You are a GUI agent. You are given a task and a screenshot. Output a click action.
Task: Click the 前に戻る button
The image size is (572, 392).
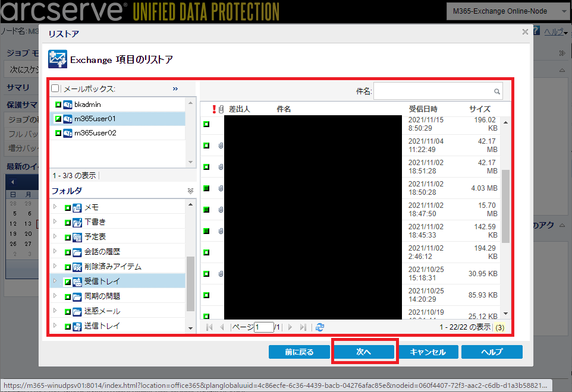point(299,352)
